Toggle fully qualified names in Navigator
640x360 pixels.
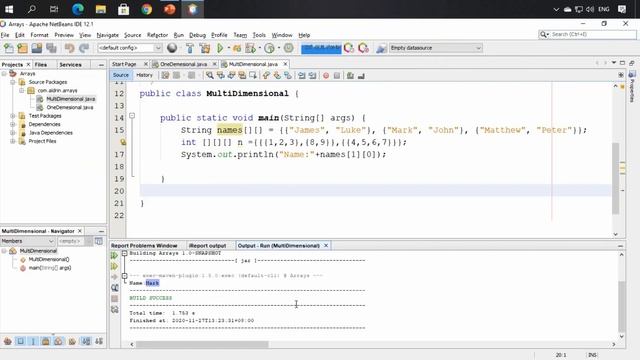(72, 341)
